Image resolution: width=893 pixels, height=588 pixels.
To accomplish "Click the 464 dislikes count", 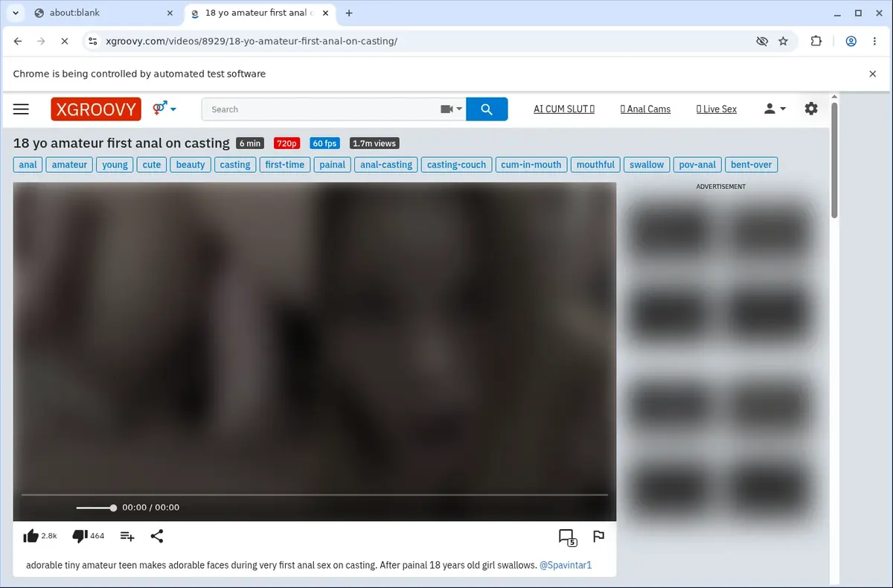I will point(97,536).
